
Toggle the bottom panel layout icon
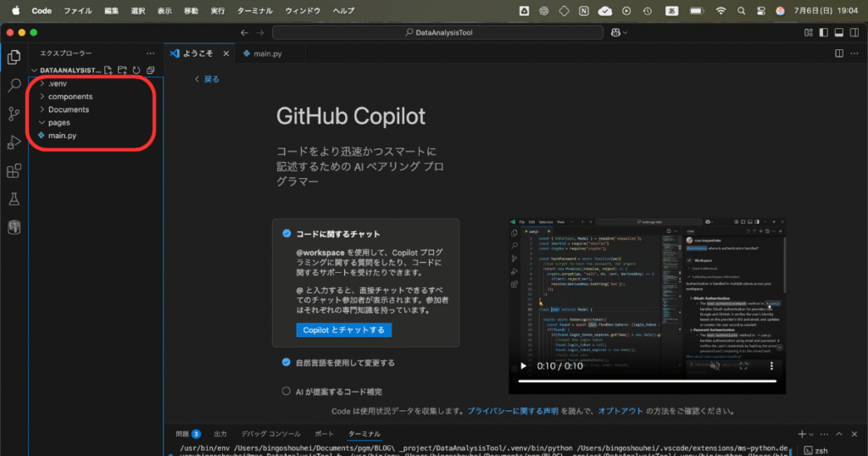point(839,33)
